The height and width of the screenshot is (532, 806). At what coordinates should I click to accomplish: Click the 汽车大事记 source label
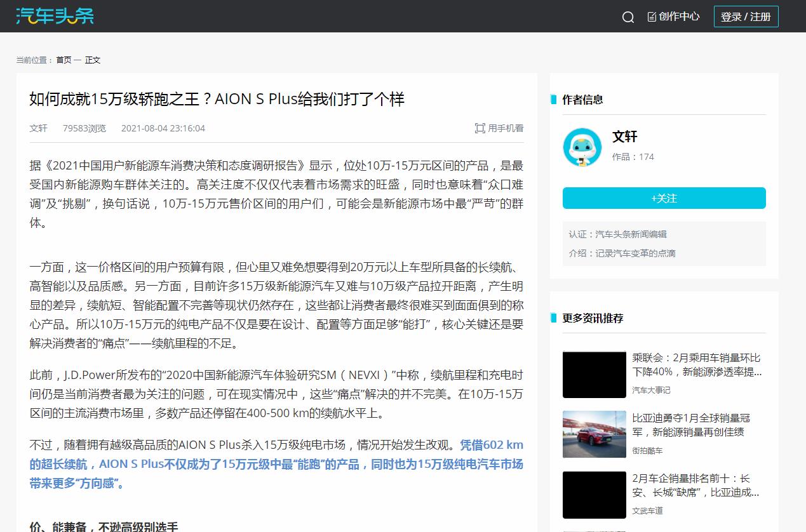coord(651,390)
